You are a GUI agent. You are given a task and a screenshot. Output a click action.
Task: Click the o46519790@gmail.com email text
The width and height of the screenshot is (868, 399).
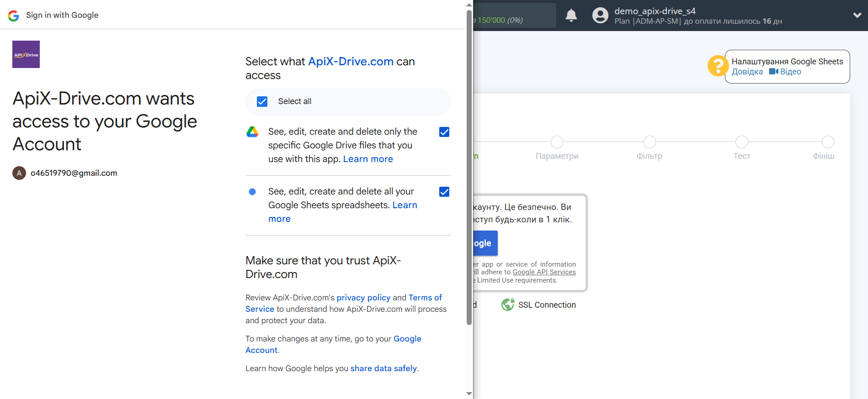(x=74, y=173)
